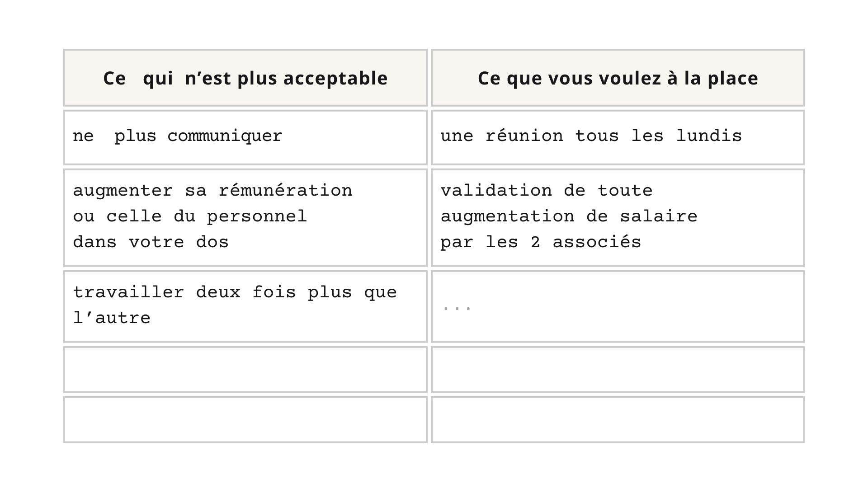The width and height of the screenshot is (868, 488).
Task: Click the text 'ou celle du personnel'
Action: (x=190, y=216)
